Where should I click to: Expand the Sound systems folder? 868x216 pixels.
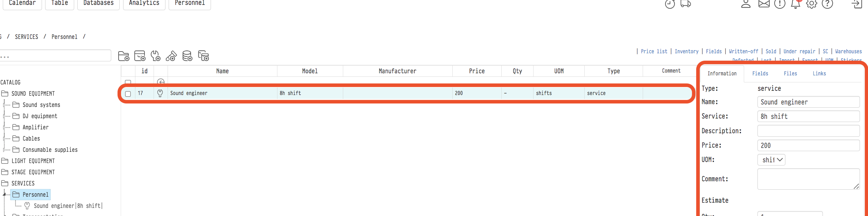tap(5, 105)
